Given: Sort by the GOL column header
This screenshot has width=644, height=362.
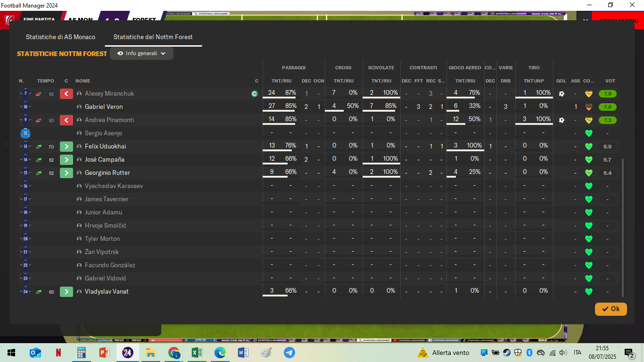Looking at the screenshot, I should click(x=561, y=81).
